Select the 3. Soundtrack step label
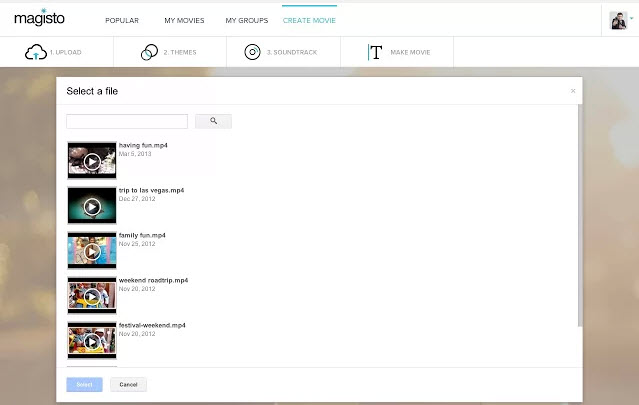This screenshot has height=405, width=639. (x=292, y=52)
